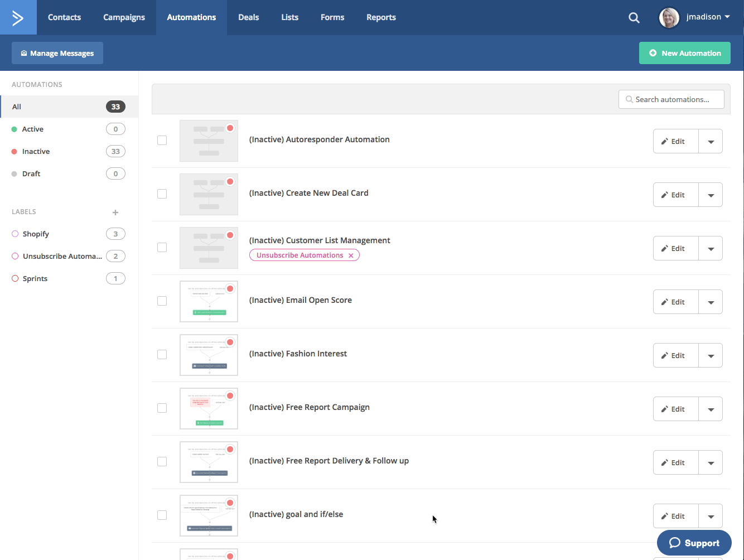
Task: Select checkbox for Autoresponder Automation
Action: pos(162,141)
